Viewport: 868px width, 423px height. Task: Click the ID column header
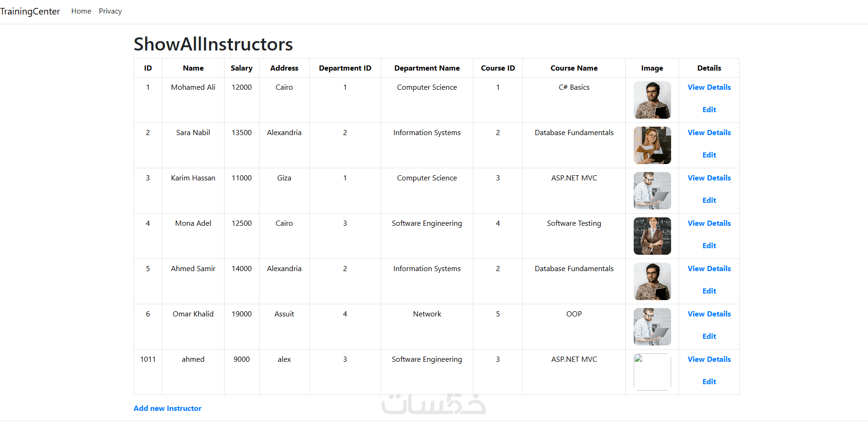tap(148, 68)
